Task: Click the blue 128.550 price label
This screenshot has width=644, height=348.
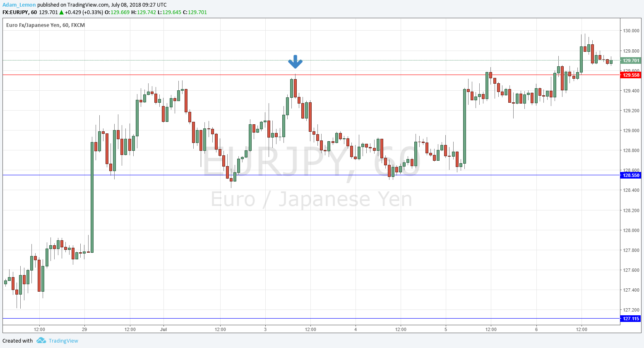Action: 631,175
